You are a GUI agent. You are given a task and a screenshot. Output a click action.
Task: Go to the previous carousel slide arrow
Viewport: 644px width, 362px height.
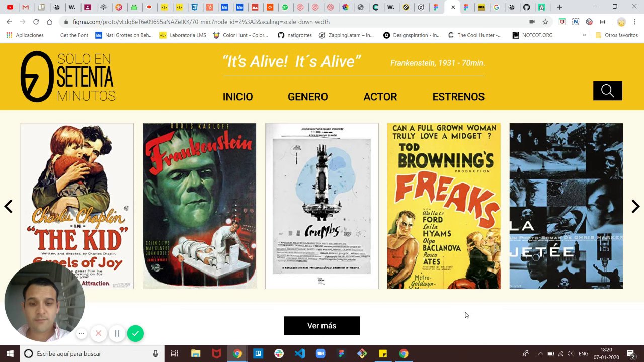[9, 206]
